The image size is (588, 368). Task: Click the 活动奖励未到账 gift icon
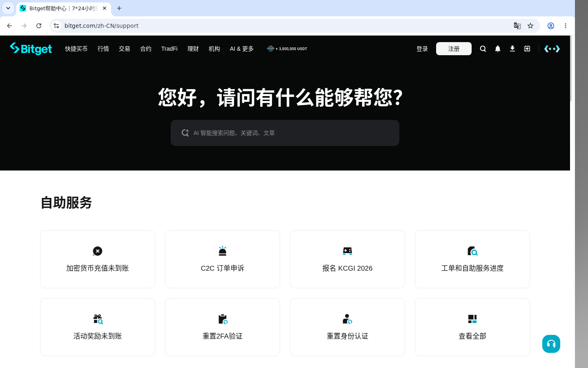(98, 319)
